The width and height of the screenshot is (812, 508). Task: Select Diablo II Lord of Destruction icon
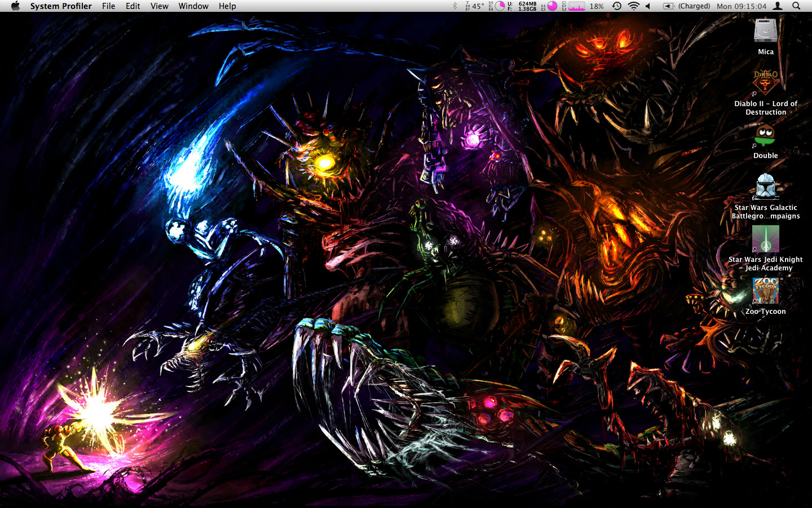click(x=766, y=82)
